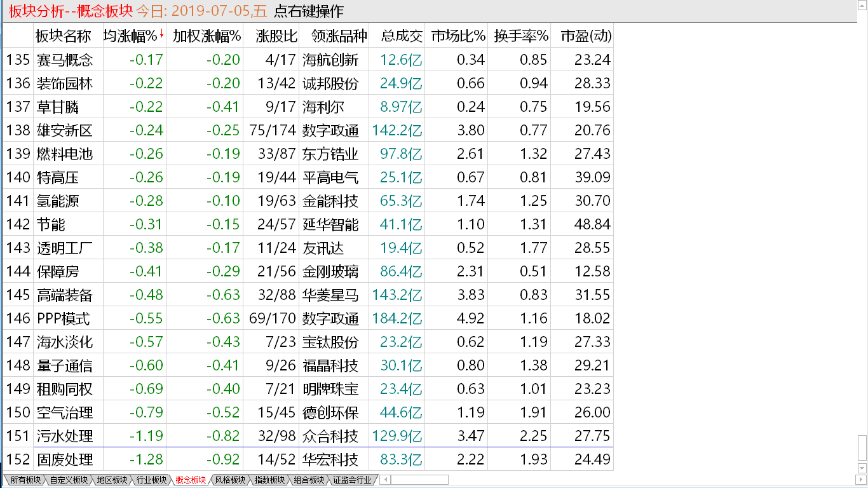Click the 点右键操作 title text

(x=308, y=11)
